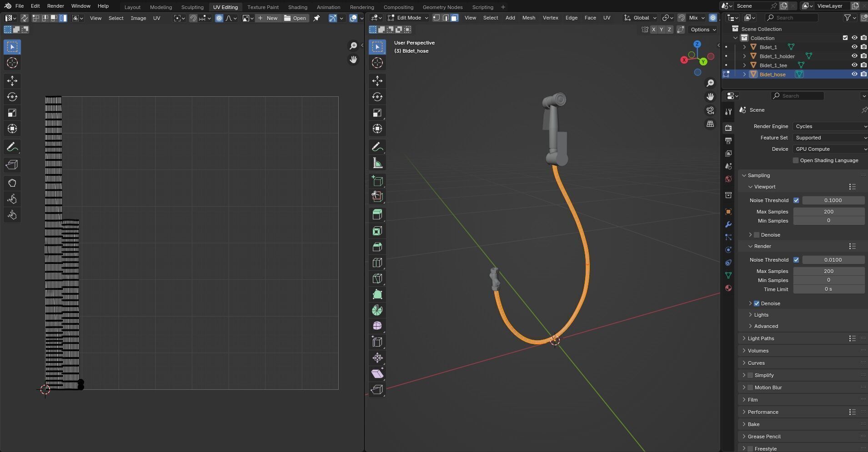
Task: Open the Feature Set dropdown
Action: coord(830,138)
